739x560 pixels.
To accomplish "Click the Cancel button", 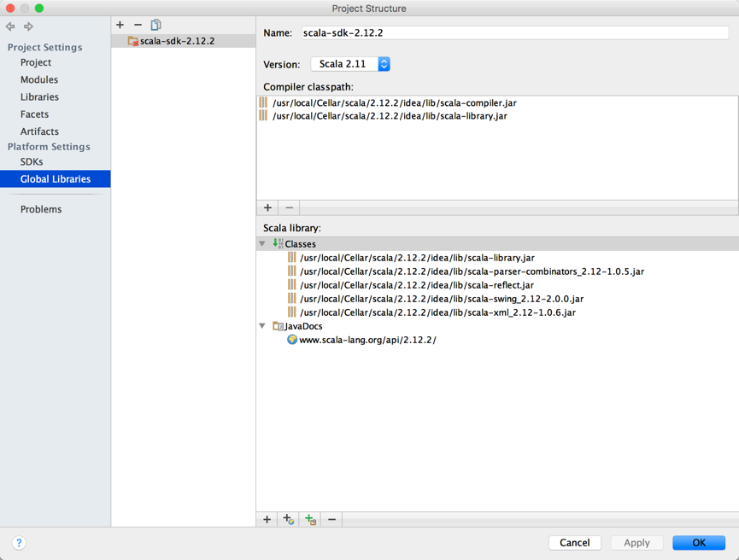I will click(x=574, y=543).
